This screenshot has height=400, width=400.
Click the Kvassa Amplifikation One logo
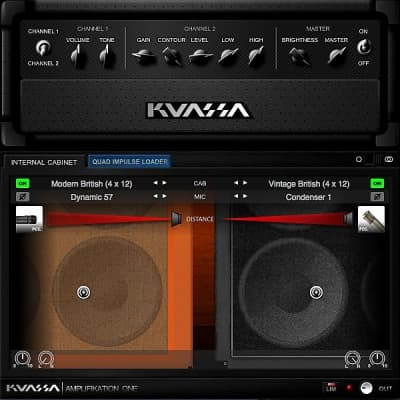coord(72,388)
